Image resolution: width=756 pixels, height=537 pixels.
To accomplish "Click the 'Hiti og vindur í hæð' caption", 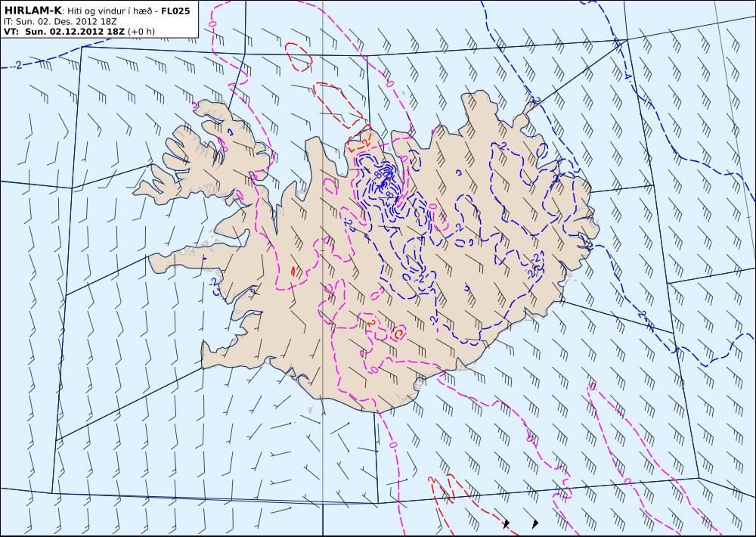I will coord(110,11).
